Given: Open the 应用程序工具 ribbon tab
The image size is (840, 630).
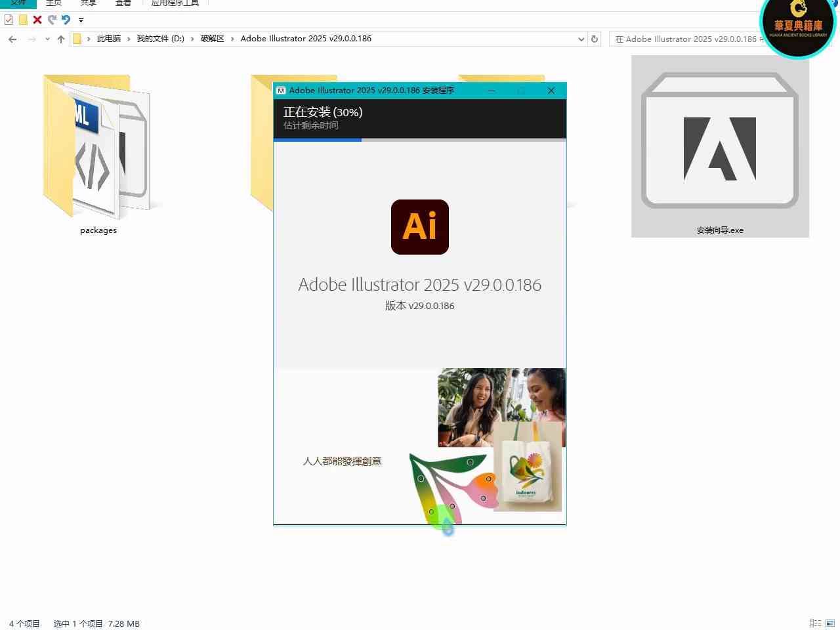Looking at the screenshot, I should coord(175,3).
